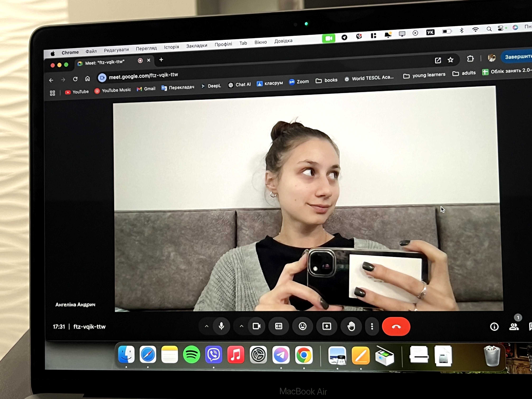The width and height of the screenshot is (532, 399).
Task: Open the Chat AI bookmark
Action: coord(239,85)
